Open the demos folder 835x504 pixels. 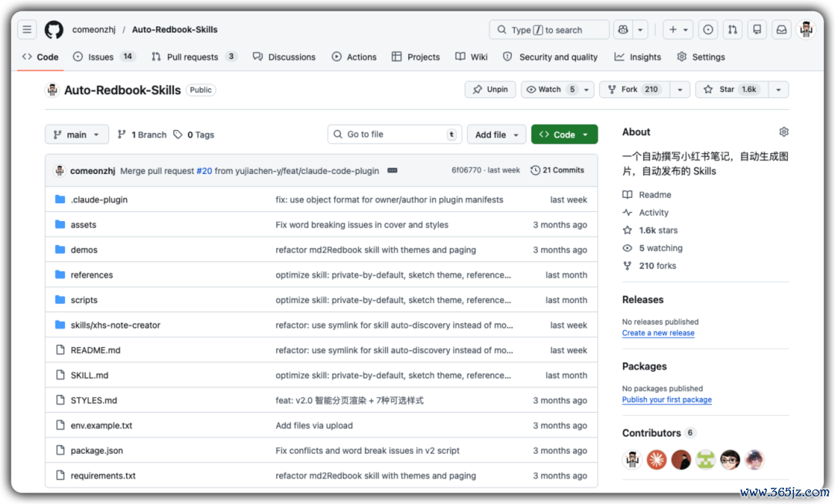coord(84,250)
